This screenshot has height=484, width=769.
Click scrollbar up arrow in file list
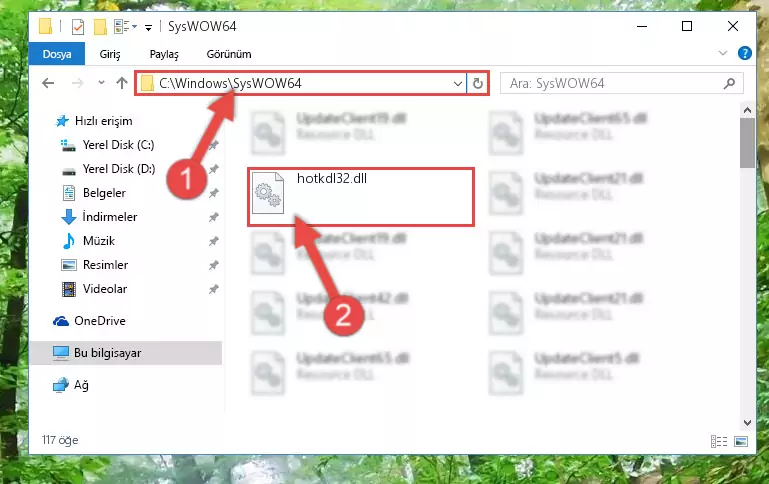click(747, 110)
